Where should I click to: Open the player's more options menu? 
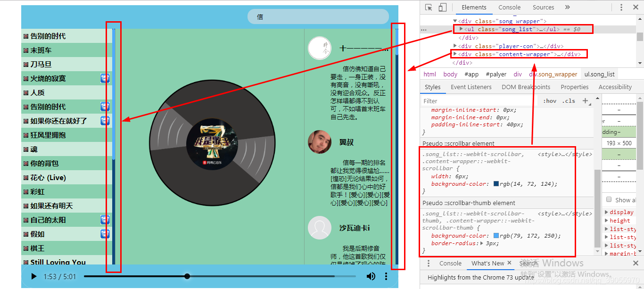coord(386,276)
